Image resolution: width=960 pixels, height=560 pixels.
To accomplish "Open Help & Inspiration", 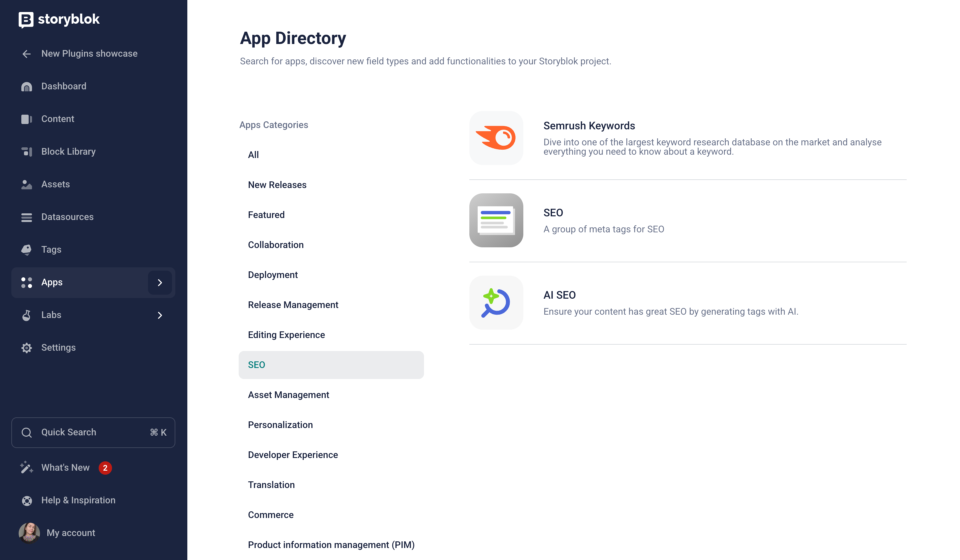I will point(78,501).
